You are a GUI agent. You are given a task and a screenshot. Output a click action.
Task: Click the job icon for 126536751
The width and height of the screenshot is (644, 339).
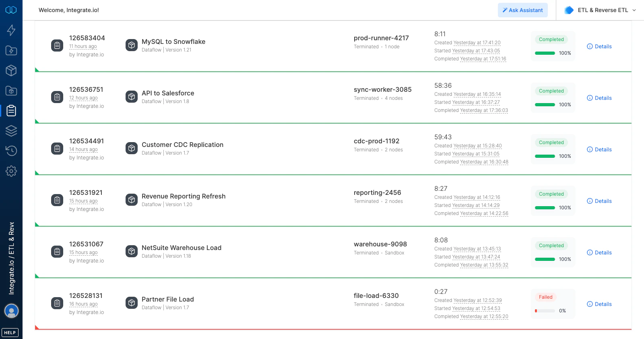click(x=57, y=97)
